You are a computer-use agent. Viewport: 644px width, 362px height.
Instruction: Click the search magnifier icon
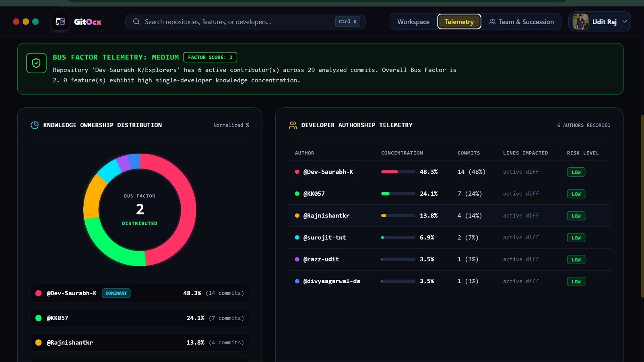pyautogui.click(x=136, y=22)
